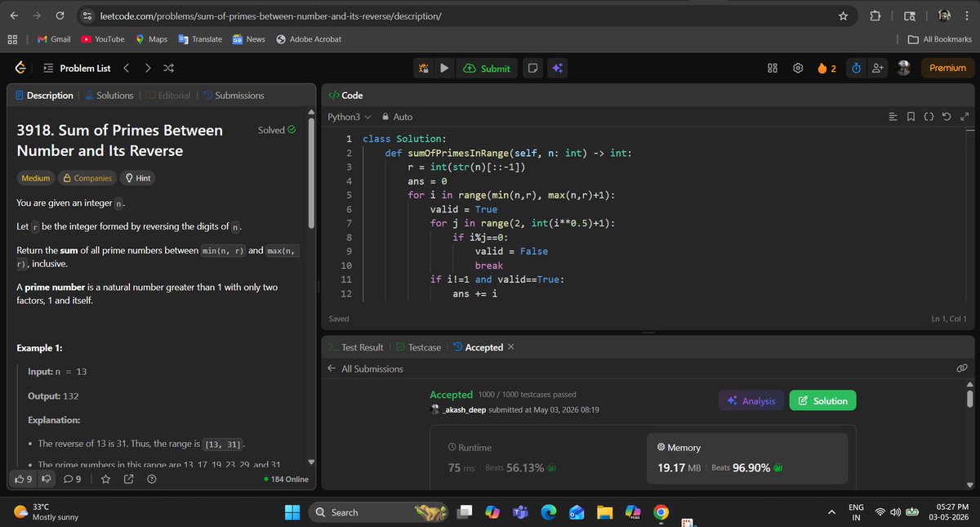The width and height of the screenshot is (980, 527).
Task: Open File Explorer from taskbar
Action: (x=604, y=512)
